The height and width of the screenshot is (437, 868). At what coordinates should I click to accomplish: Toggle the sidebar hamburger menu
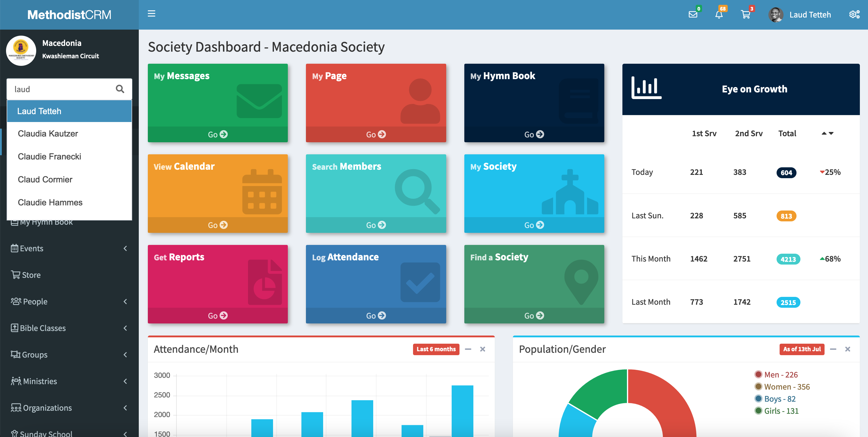(x=151, y=14)
